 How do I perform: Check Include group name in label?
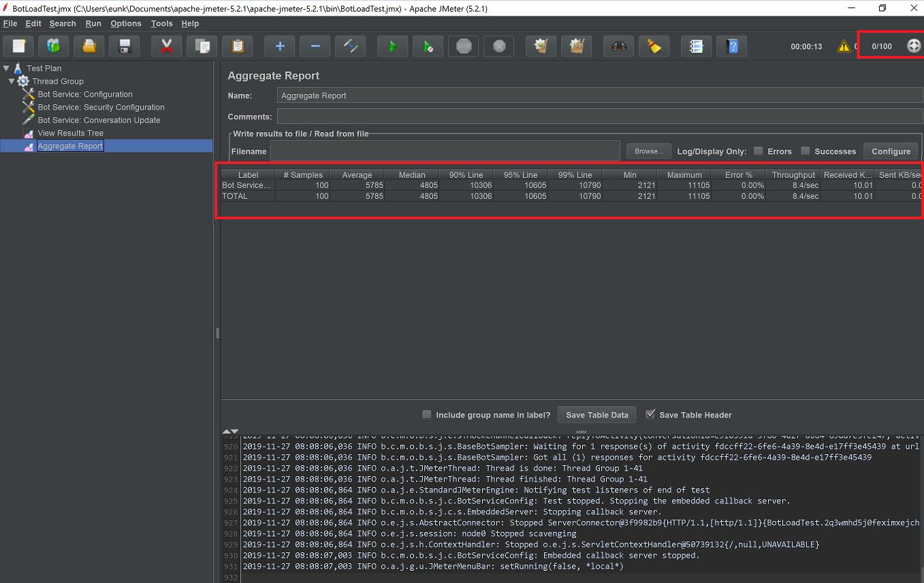point(427,414)
